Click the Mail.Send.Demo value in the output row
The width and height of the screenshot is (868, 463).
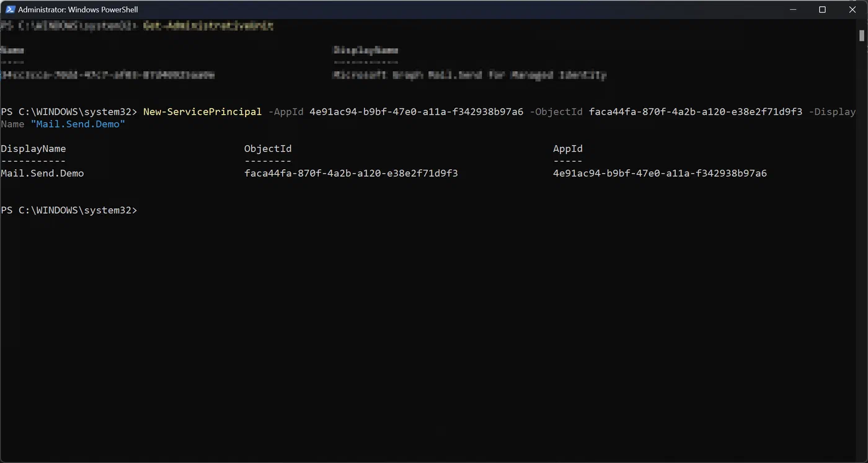coord(42,174)
